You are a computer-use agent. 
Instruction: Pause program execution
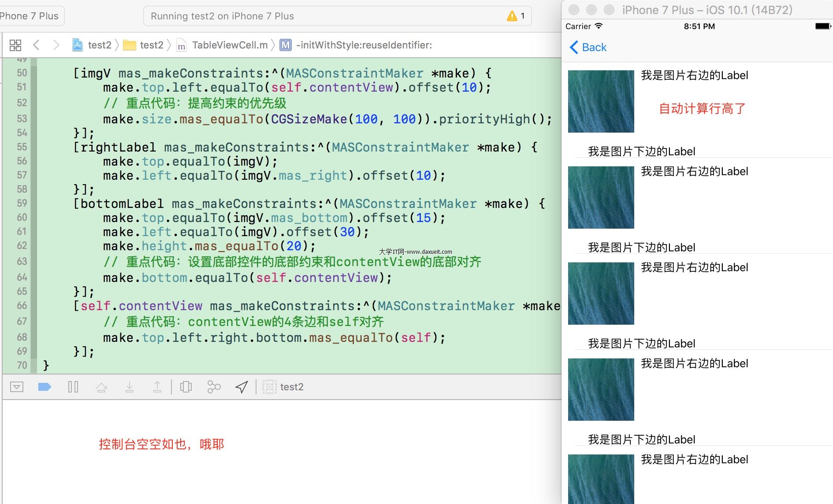coord(73,387)
